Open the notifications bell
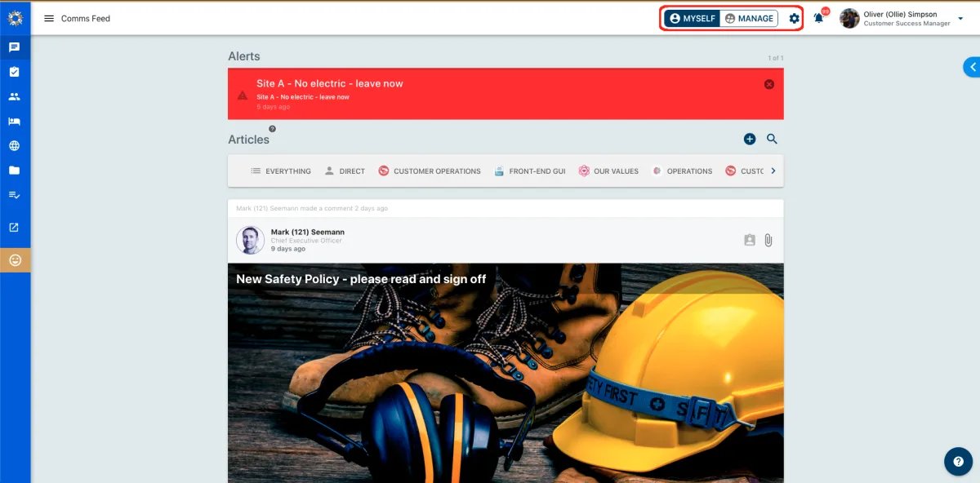The height and width of the screenshot is (483, 980). tap(819, 18)
